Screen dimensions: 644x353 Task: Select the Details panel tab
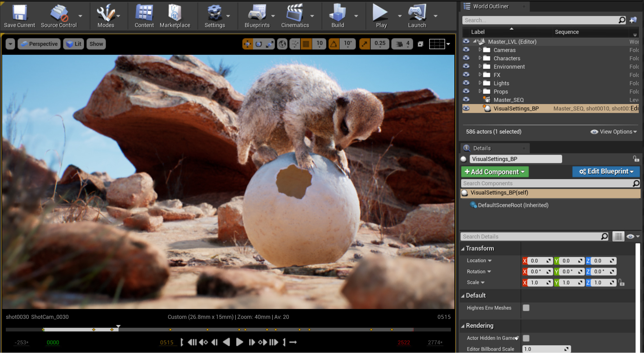click(x=482, y=148)
